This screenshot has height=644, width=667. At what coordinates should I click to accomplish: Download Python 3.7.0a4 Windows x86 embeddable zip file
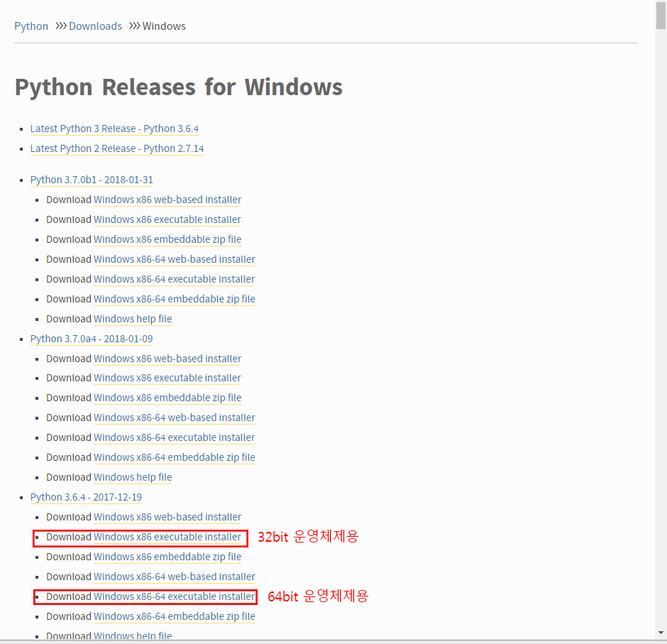point(167,398)
